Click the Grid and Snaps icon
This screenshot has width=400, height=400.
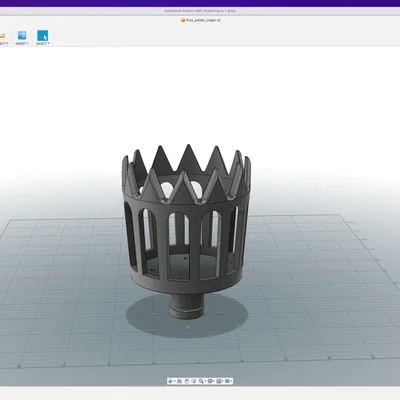coord(219,381)
